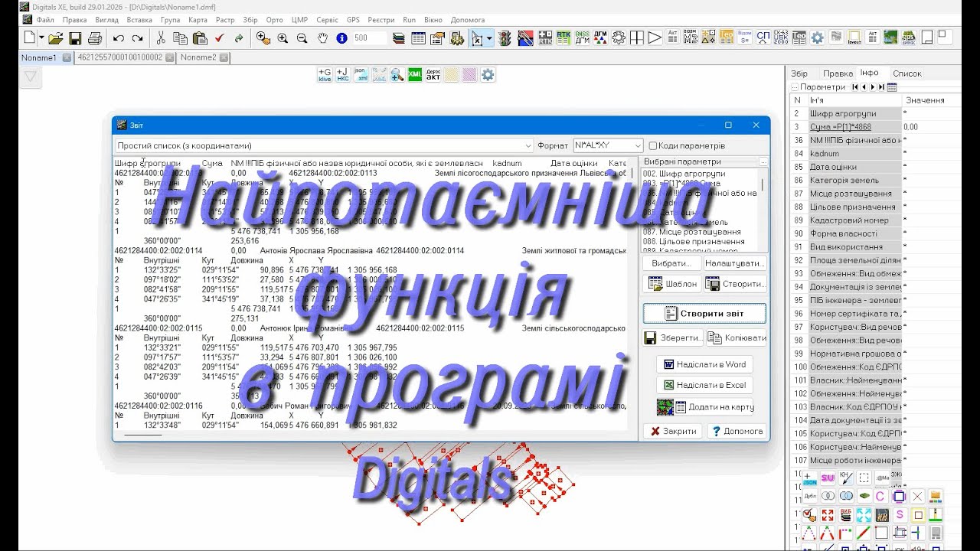Open the Файл menu

tap(44, 20)
